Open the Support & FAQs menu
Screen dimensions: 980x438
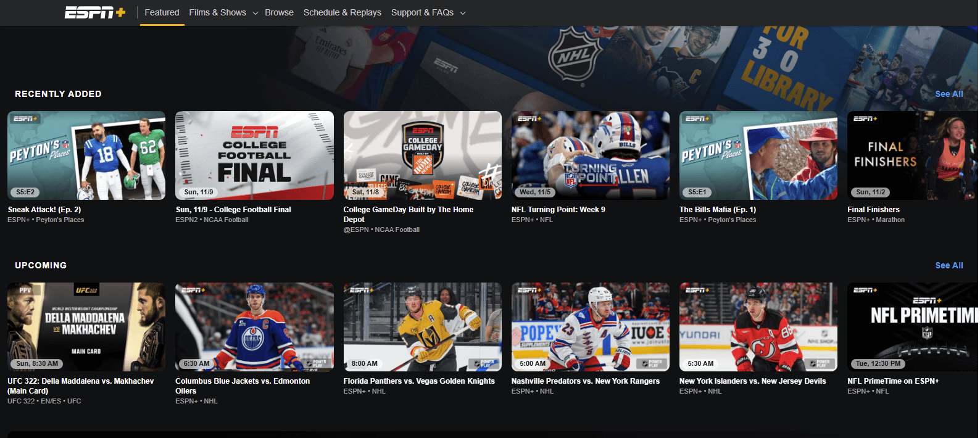(422, 12)
